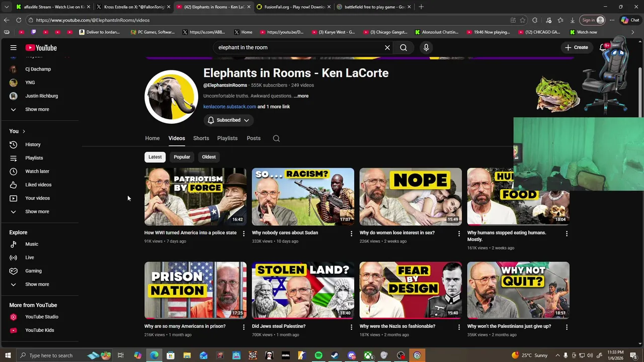Image resolution: width=644 pixels, height=362 pixels.
Task: Open the Subscribed notification dropdown
Action: click(228, 120)
